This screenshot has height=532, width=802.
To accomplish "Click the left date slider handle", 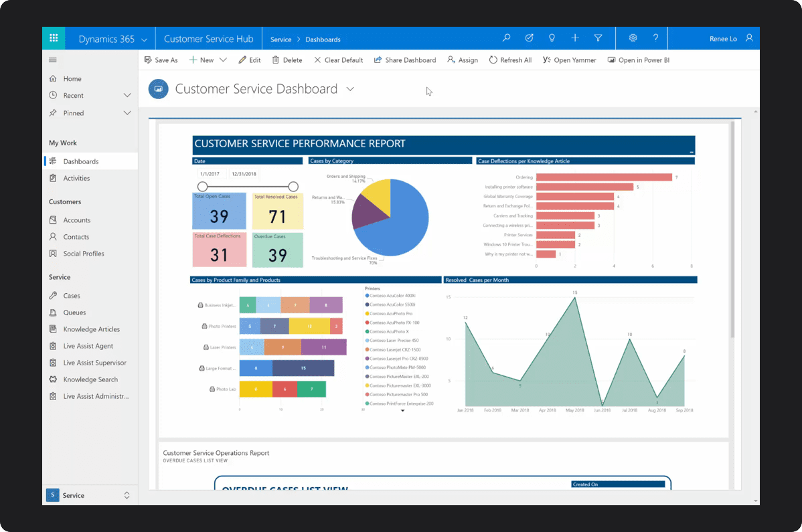I will tap(203, 187).
